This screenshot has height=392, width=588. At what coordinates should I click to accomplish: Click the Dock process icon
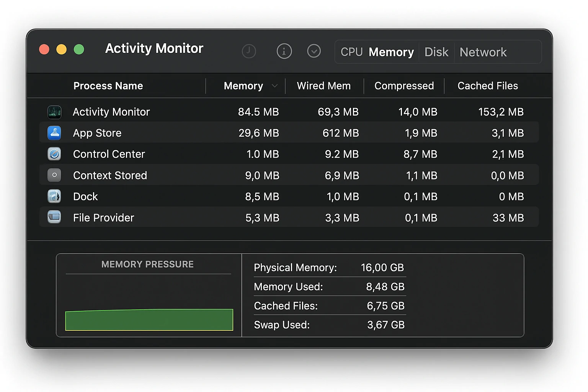click(54, 196)
